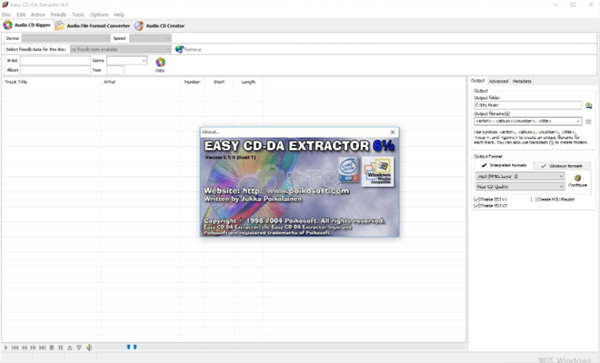Skip to next track
600x363 pixels.
[42, 347]
